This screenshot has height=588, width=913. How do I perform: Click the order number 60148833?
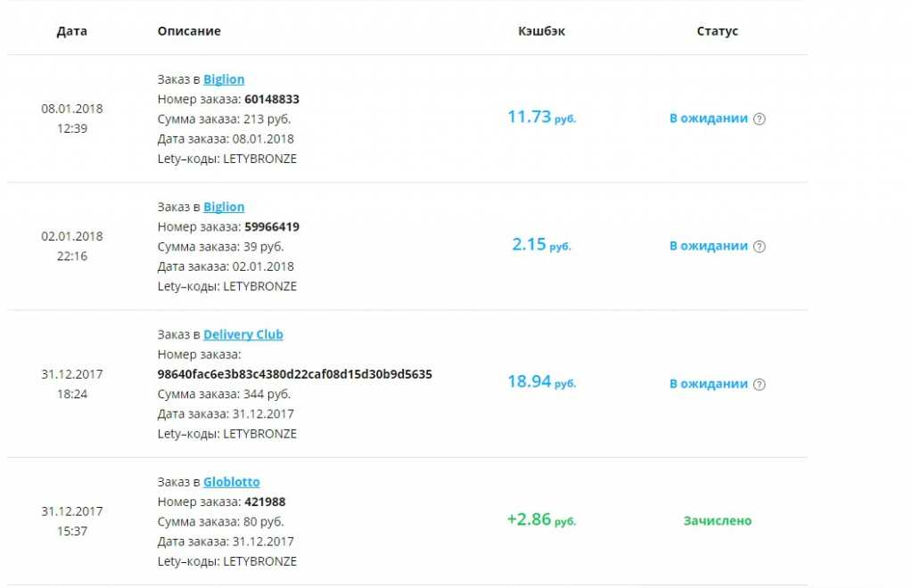[271, 99]
